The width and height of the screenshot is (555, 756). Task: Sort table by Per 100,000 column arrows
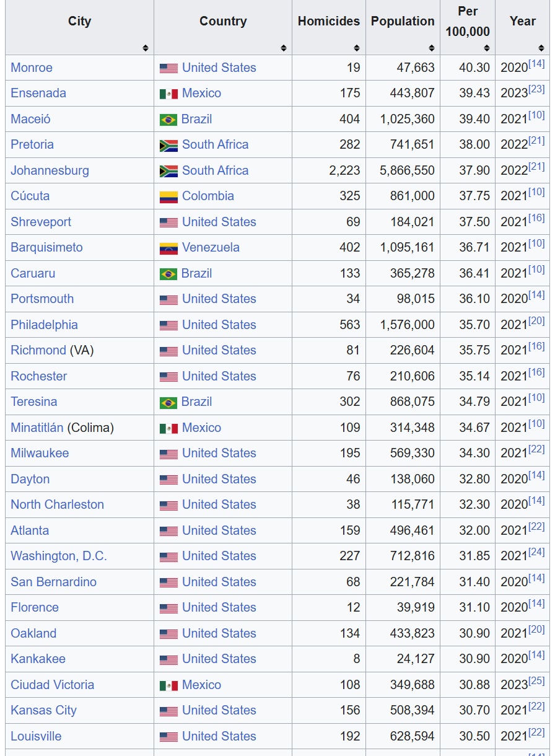click(487, 48)
